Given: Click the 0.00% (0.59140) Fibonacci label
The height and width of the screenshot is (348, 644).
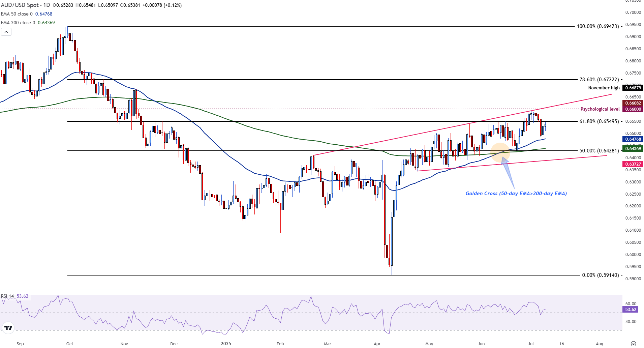Looking at the screenshot, I should tap(600, 275).
